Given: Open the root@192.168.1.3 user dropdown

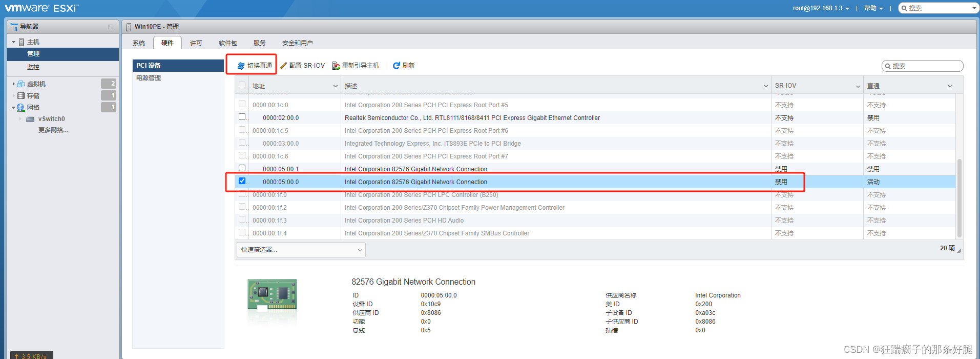Looking at the screenshot, I should point(821,8).
